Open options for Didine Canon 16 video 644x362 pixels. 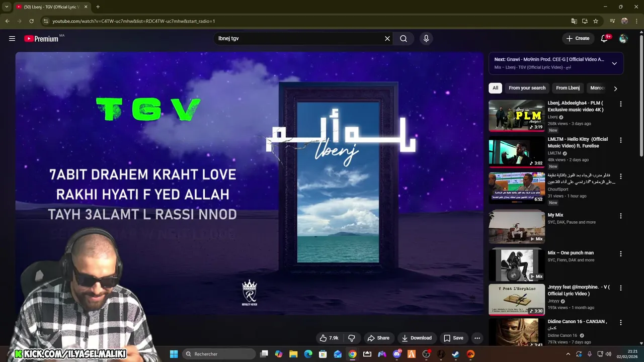coord(620,322)
